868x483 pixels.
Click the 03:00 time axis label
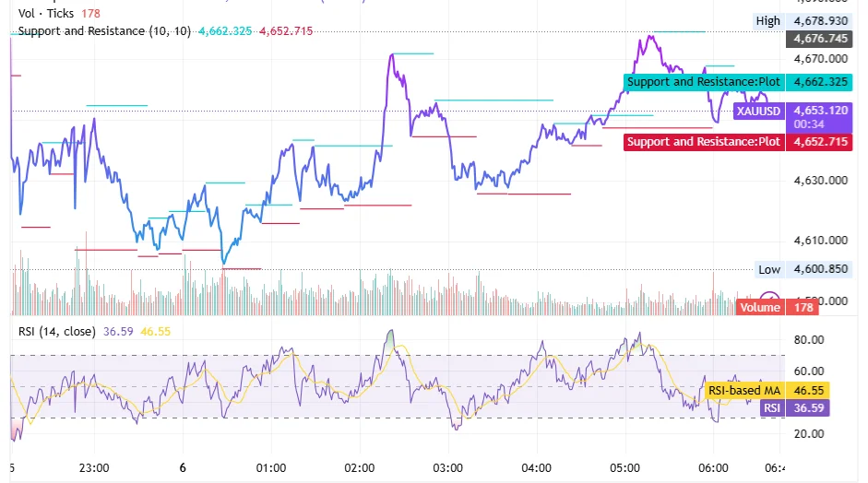447,467
